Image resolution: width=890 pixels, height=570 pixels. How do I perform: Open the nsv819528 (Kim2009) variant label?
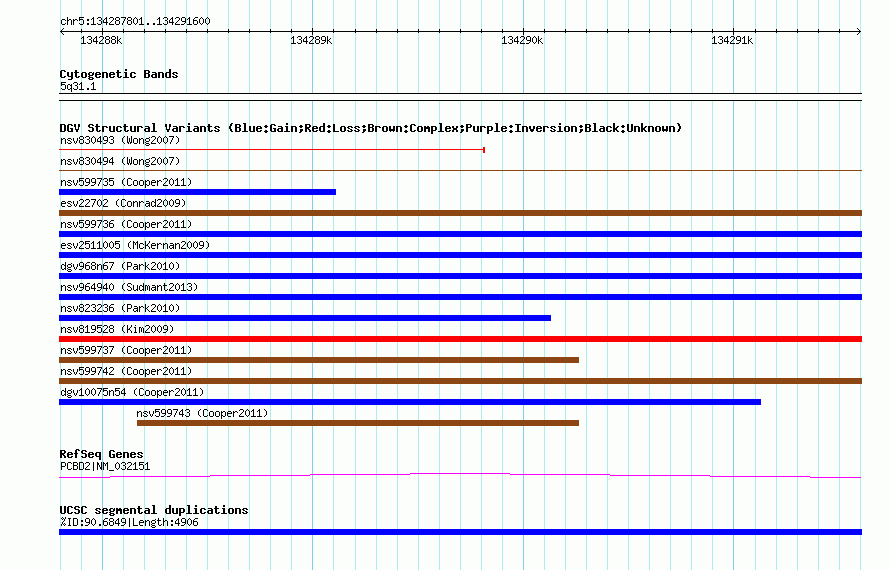click(117, 329)
